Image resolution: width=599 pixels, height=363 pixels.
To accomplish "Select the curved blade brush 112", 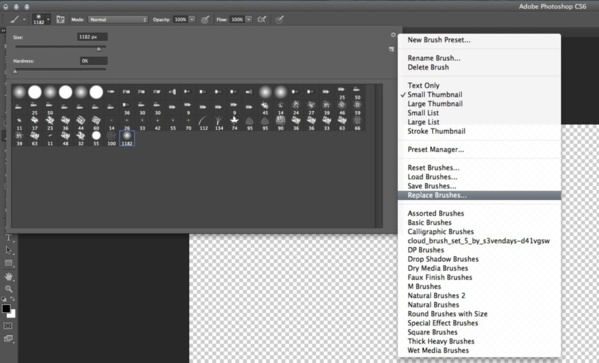I will point(203,123).
